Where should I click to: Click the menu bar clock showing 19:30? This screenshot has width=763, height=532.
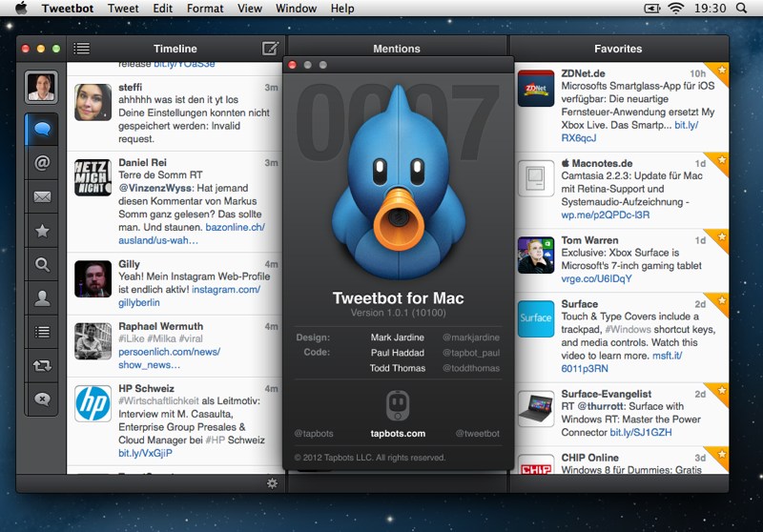pos(710,9)
